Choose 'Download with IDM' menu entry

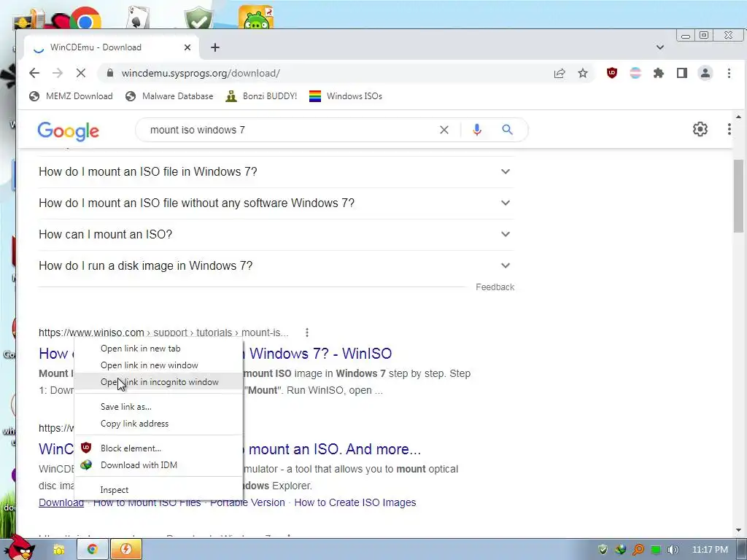158,464
